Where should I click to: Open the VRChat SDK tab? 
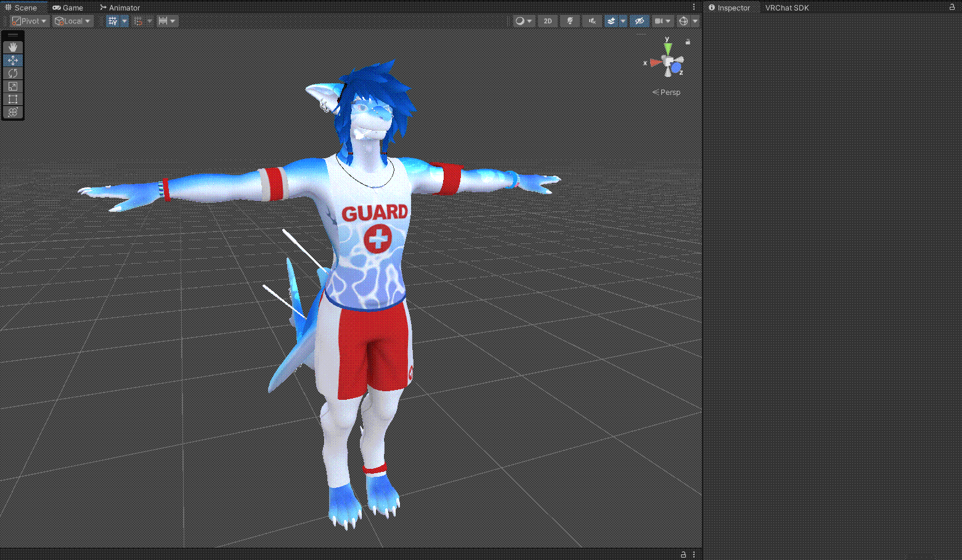click(x=786, y=7)
